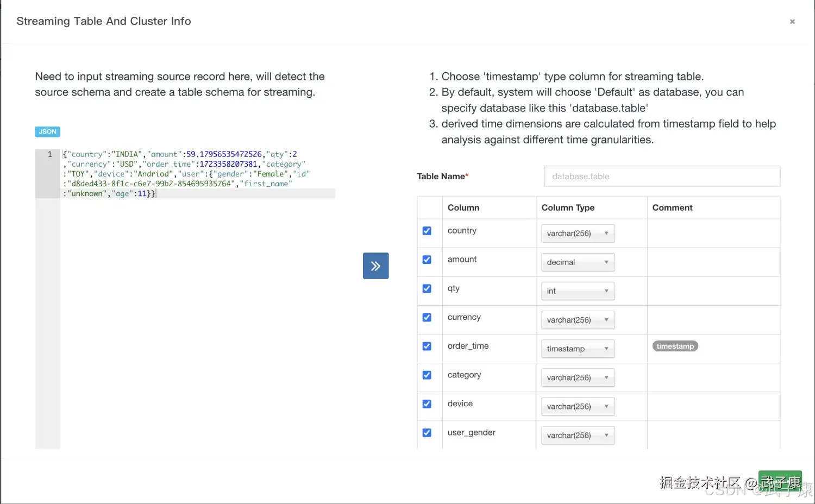The width and height of the screenshot is (815, 504).
Task: Uncheck the country column checkbox
Action: (x=427, y=231)
